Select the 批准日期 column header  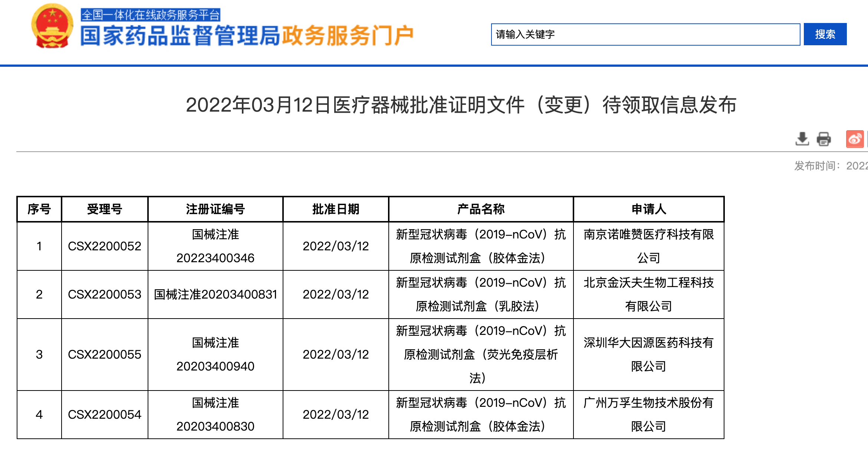336,209
